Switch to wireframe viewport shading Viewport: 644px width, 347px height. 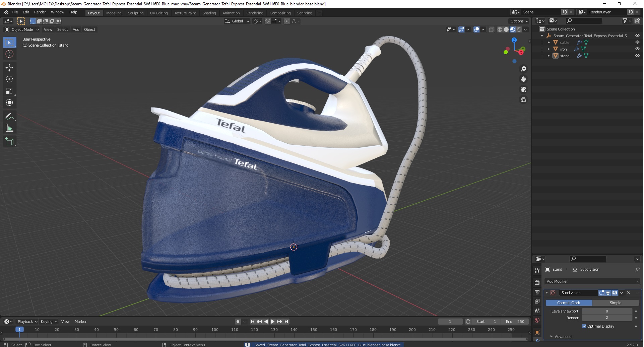(x=500, y=29)
